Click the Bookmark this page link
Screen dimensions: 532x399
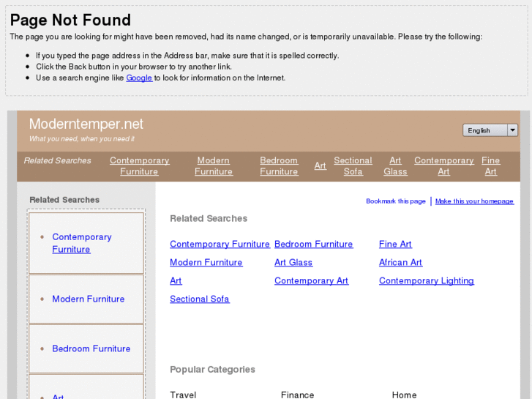click(395, 201)
